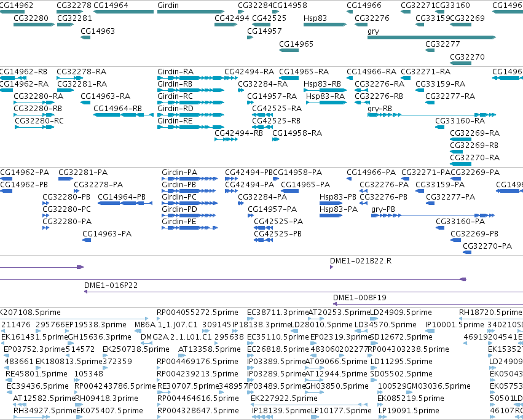Click the DME1-016P22 clone line
The image size is (523, 420).
304,292
